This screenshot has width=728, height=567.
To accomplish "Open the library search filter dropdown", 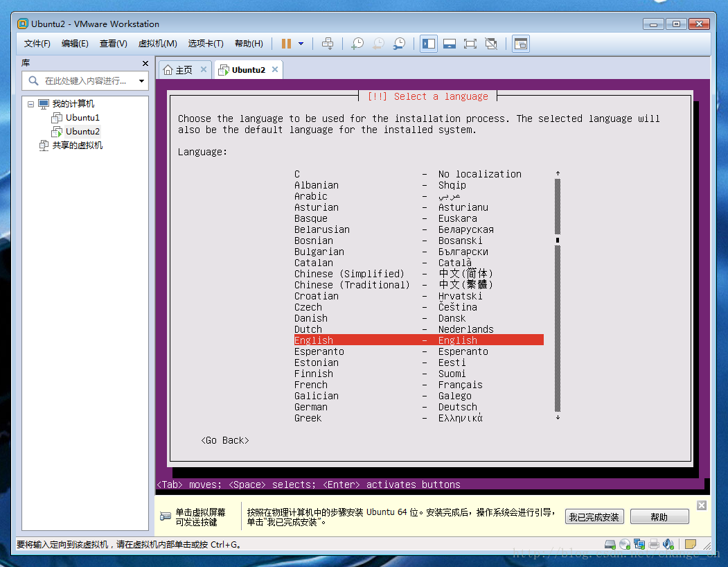I will [x=141, y=81].
